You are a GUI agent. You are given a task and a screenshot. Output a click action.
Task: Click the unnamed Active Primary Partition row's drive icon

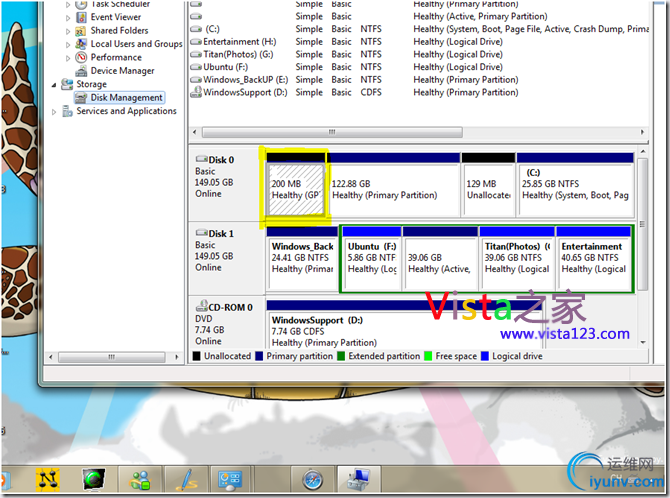[196, 17]
